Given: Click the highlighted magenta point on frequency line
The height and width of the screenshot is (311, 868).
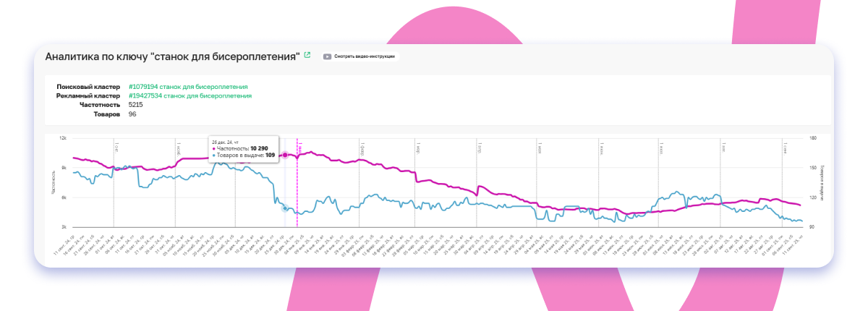Looking at the screenshot, I should pyautogui.click(x=285, y=155).
